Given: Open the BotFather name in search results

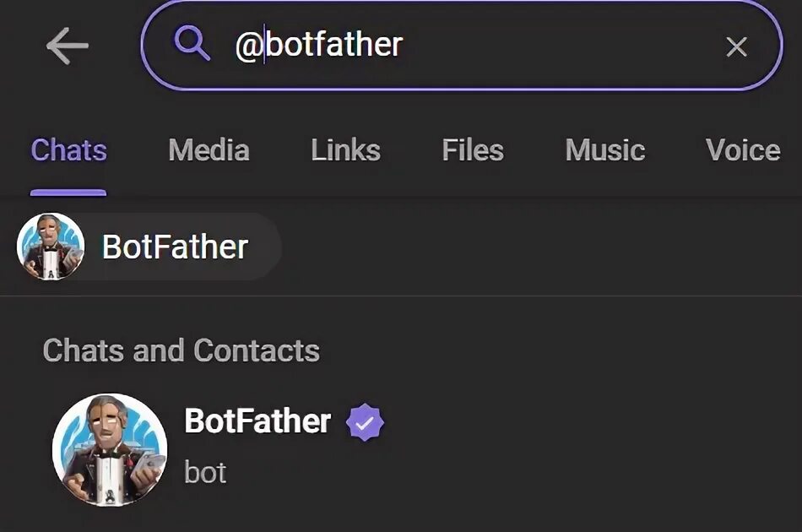Looking at the screenshot, I should pyautogui.click(x=257, y=421).
